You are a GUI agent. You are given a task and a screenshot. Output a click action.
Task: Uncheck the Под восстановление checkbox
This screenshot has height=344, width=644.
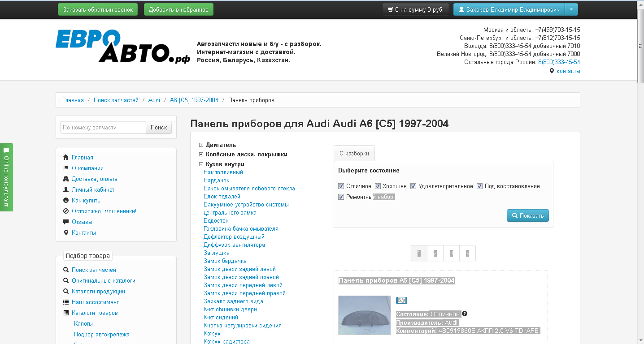tap(479, 186)
